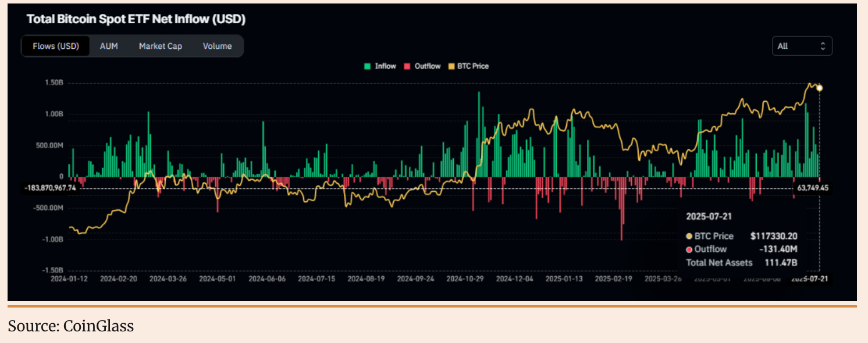868x343 pixels.
Task: Click the -183,870,967.74 left axis value tag
Action: 51,188
